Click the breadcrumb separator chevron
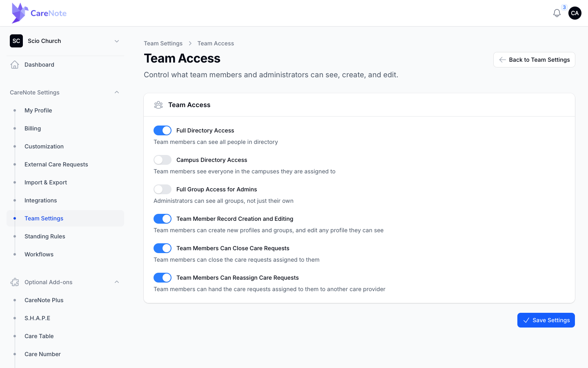The height and width of the screenshot is (368, 588). tap(190, 43)
